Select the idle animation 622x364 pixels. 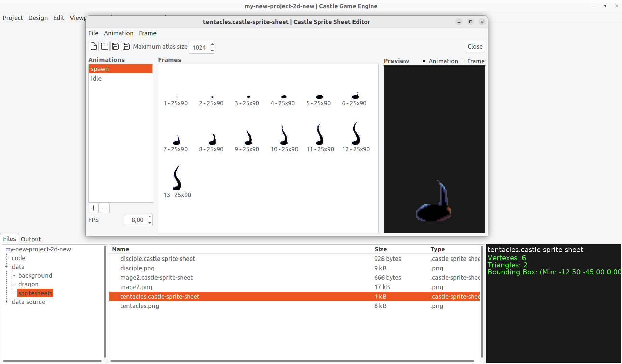click(96, 78)
